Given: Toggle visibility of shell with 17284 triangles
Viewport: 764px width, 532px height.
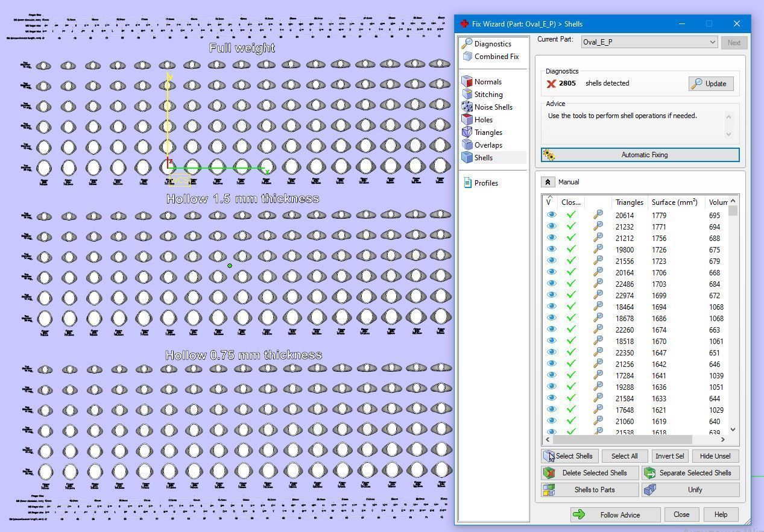Looking at the screenshot, I should tap(551, 375).
